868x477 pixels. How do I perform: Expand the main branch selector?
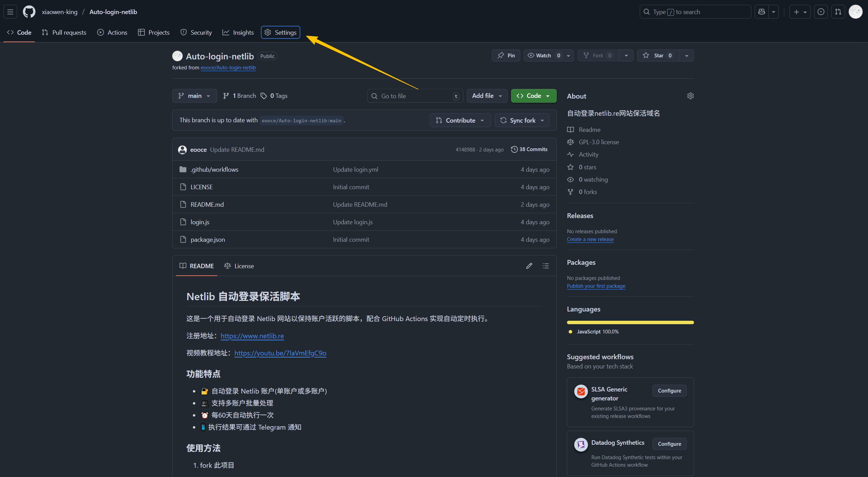(x=194, y=96)
